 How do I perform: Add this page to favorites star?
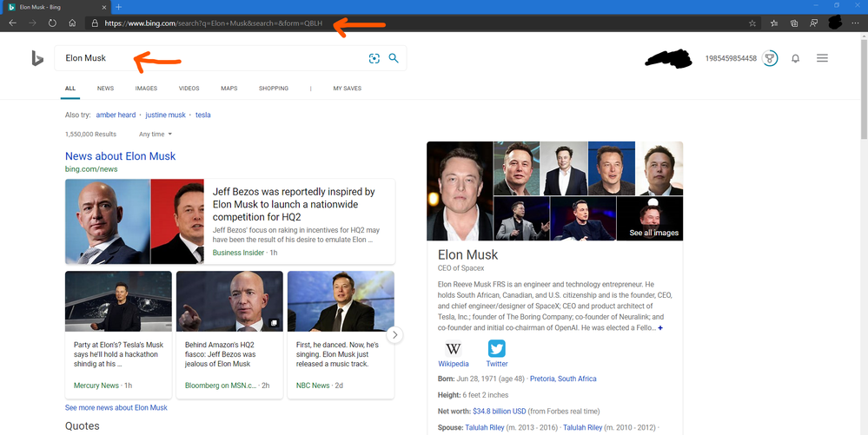click(x=752, y=23)
